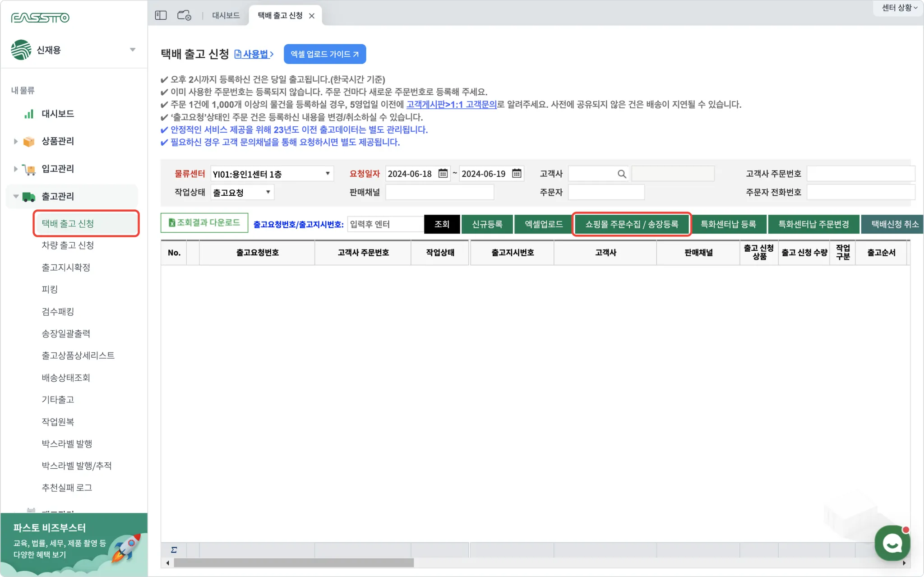
Task: Collapse the 출고관리 tree menu
Action: (16, 196)
